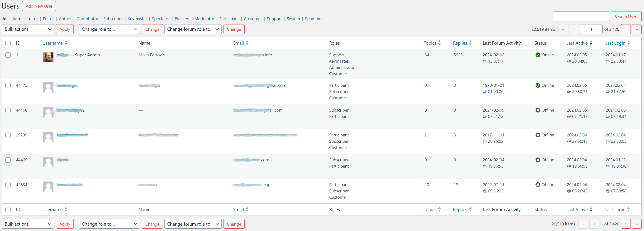Open the top Bulk actions dropdown
644x231 pixels.
click(x=28, y=29)
